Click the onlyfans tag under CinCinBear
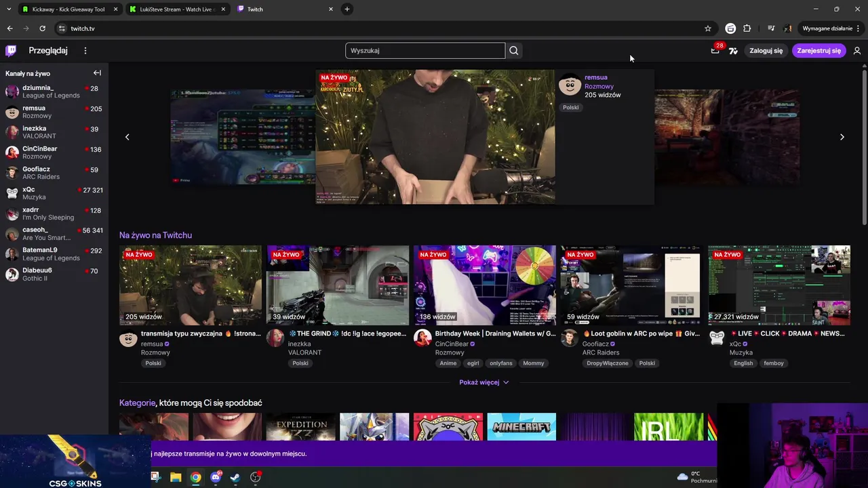This screenshot has height=488, width=868. click(x=501, y=363)
